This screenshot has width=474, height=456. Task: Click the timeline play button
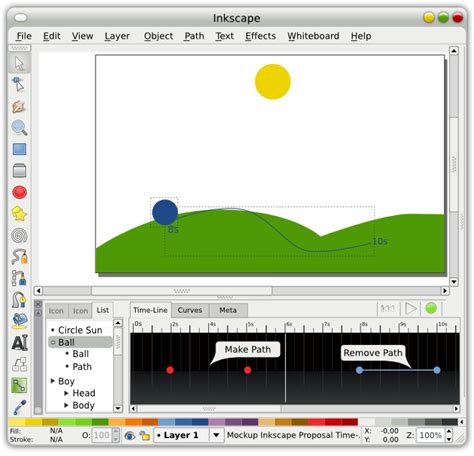coord(411,309)
